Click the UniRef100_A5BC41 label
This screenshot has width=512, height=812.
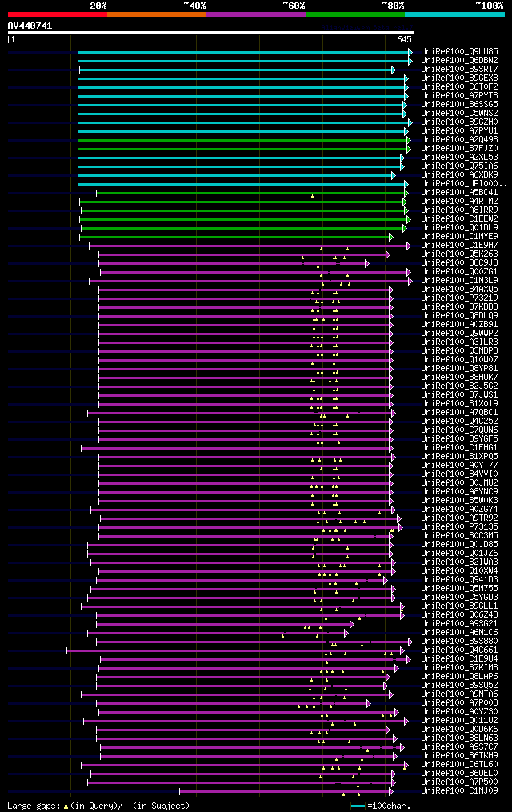coord(459,193)
